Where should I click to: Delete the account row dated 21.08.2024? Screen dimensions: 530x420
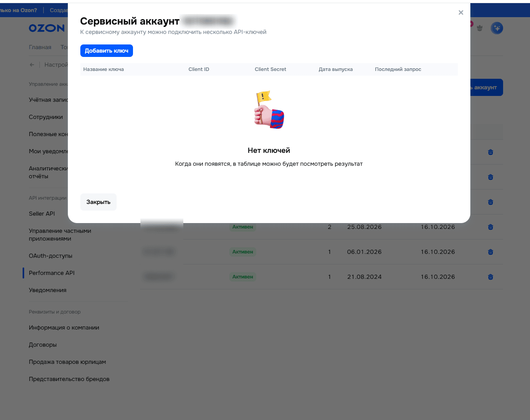coord(491,277)
